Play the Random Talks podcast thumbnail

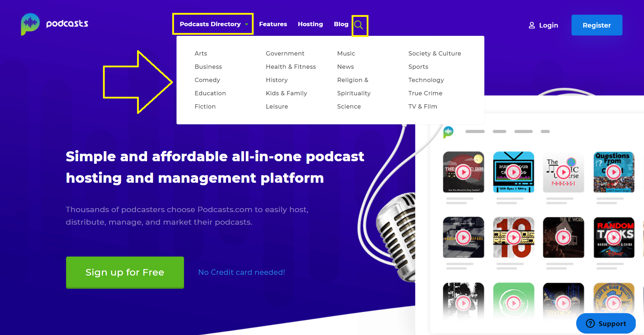click(x=614, y=237)
